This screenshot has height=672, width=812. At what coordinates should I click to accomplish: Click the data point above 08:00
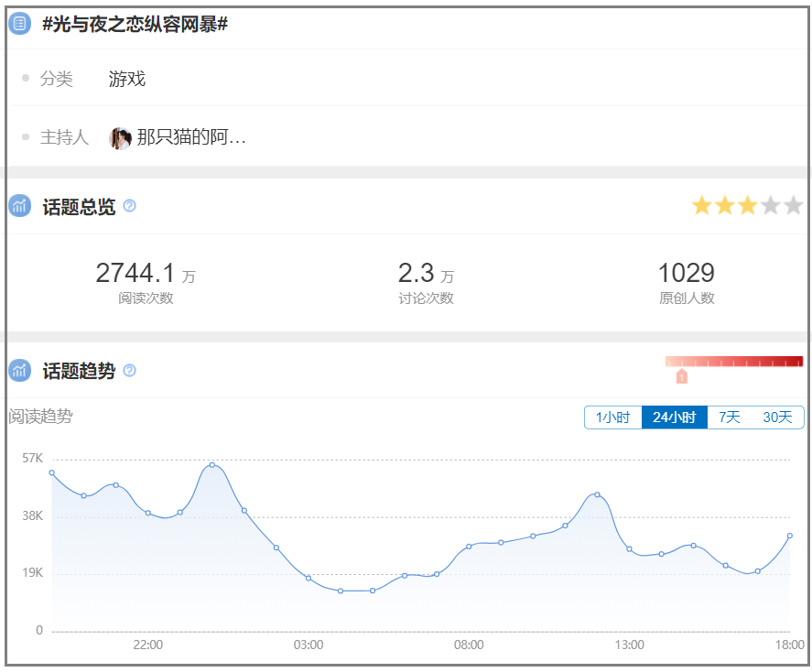469,547
